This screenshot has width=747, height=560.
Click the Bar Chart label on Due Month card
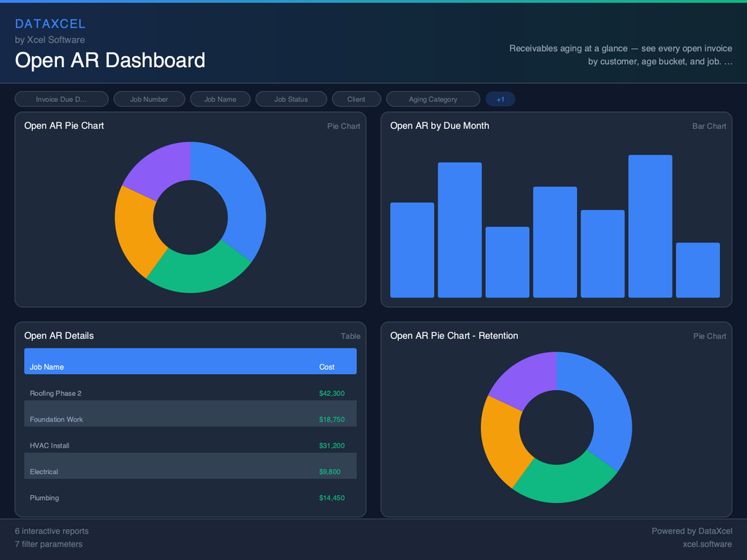[708, 125]
